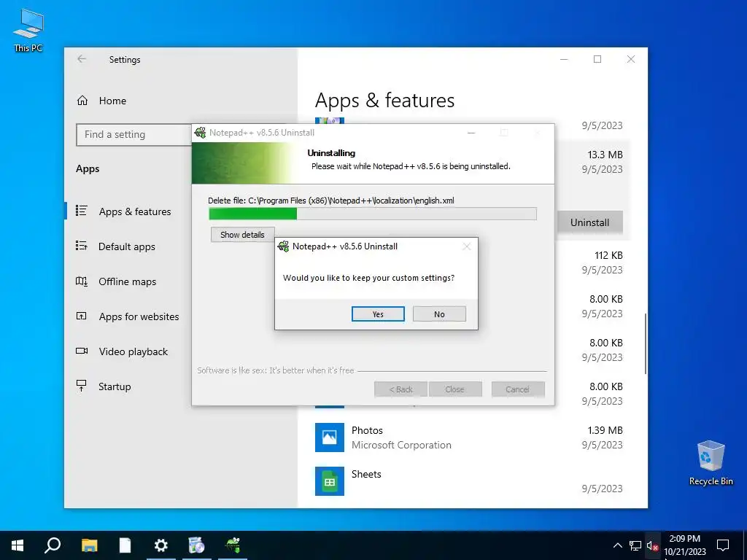Image resolution: width=747 pixels, height=560 pixels.
Task: Click the Settings gear on the taskbar
Action: (x=161, y=545)
